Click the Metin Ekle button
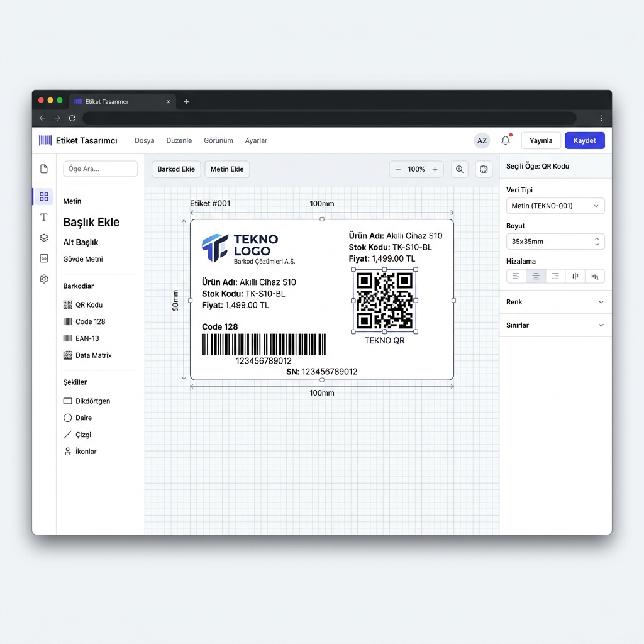Image resolution: width=644 pixels, height=644 pixels. coord(227,169)
